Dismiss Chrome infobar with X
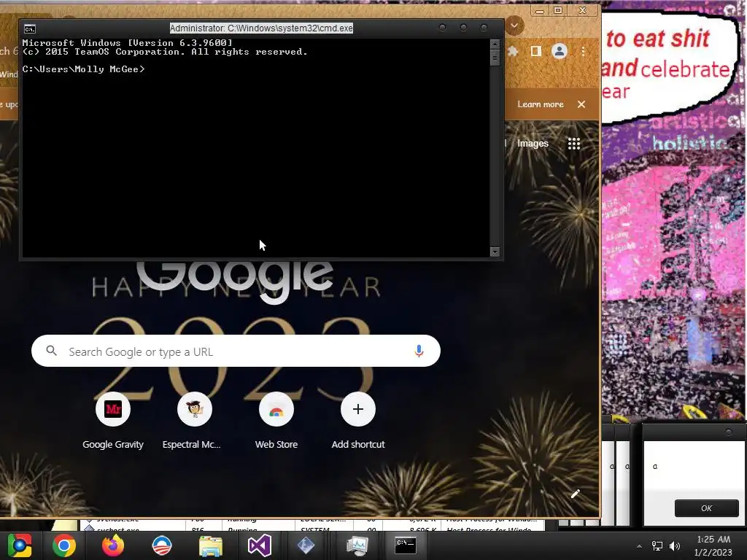The image size is (747, 560). pos(581,104)
